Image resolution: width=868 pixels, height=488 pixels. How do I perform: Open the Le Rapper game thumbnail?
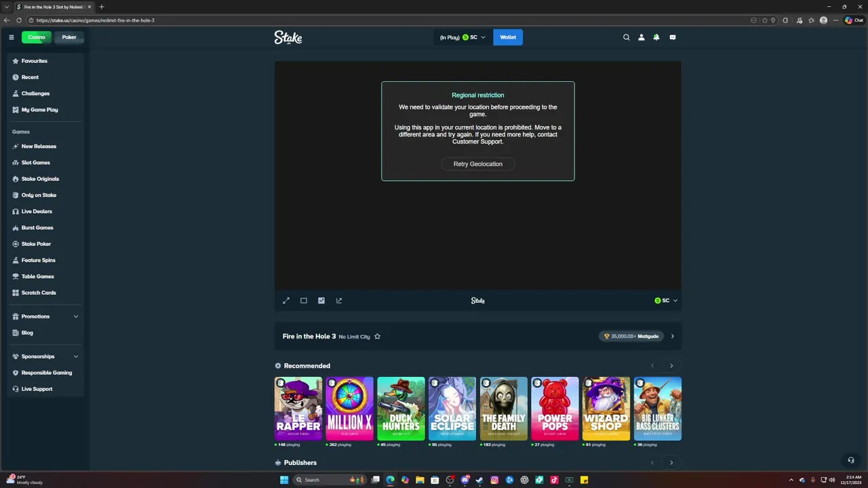[x=298, y=409]
